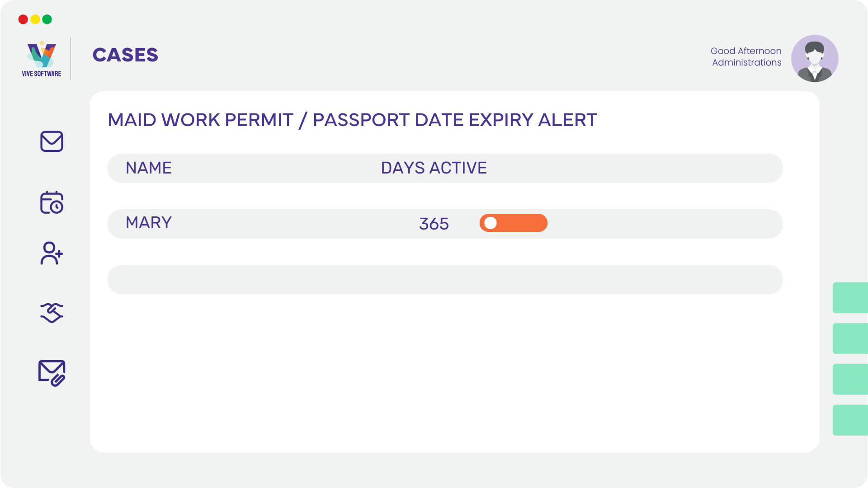Click the Vive Software logo
Viewport: 868px width, 488px height.
tap(42, 59)
